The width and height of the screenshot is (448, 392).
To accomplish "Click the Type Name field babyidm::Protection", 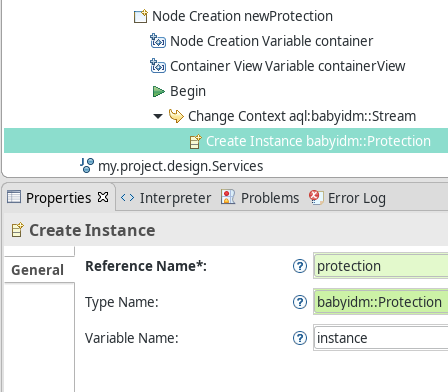I will pyautogui.click(x=381, y=302).
